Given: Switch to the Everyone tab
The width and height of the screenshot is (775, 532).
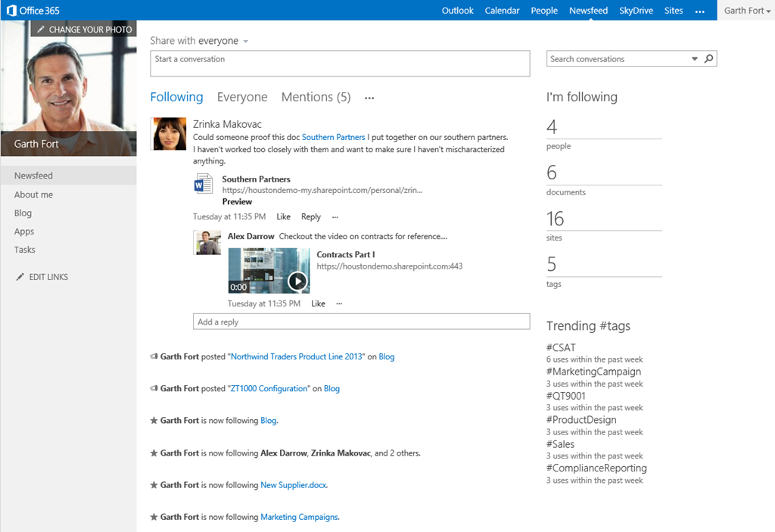Looking at the screenshot, I should tap(242, 97).
